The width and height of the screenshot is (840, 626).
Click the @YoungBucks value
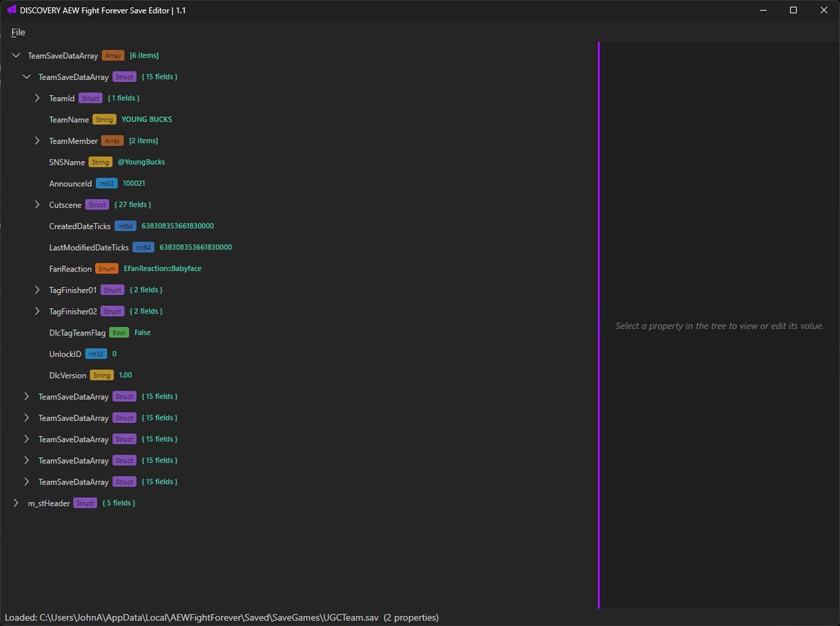(141, 162)
